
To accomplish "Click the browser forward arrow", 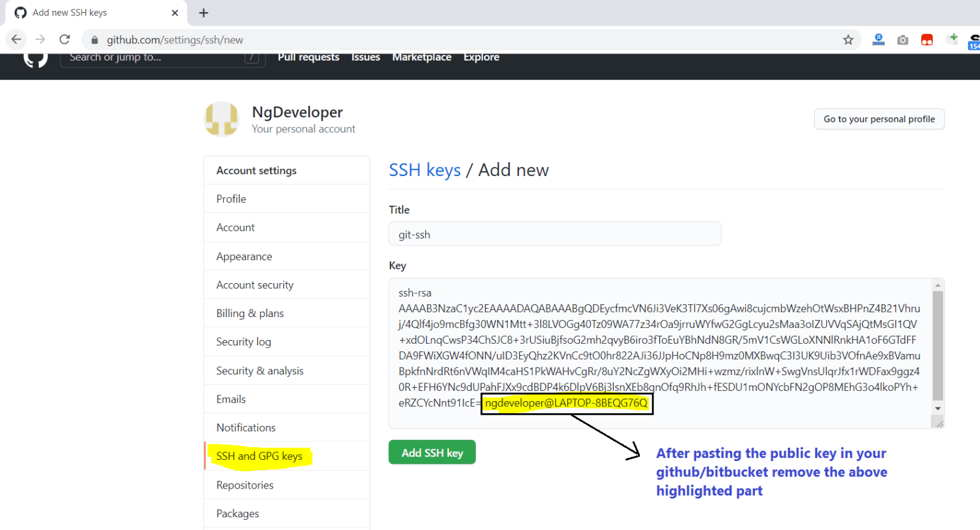I will 40,40.
